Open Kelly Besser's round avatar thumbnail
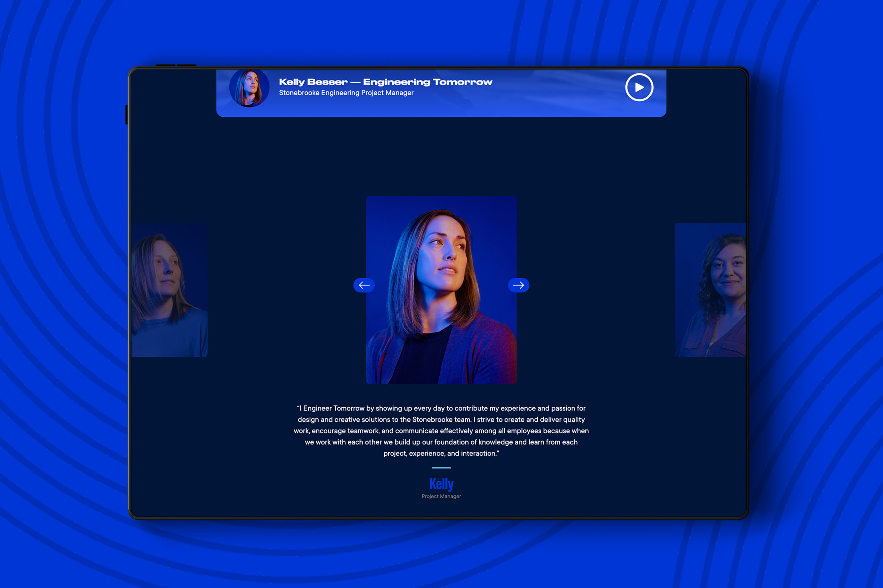This screenshot has width=883, height=588. point(249,88)
